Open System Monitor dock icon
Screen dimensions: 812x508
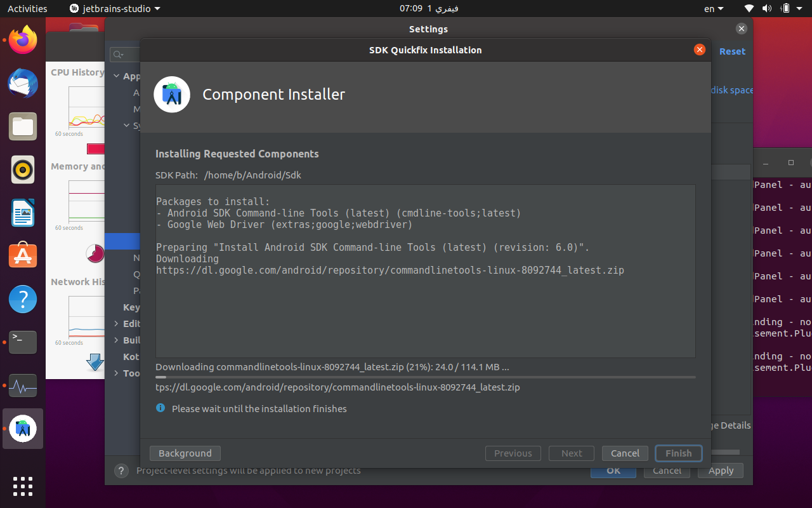coord(23,385)
